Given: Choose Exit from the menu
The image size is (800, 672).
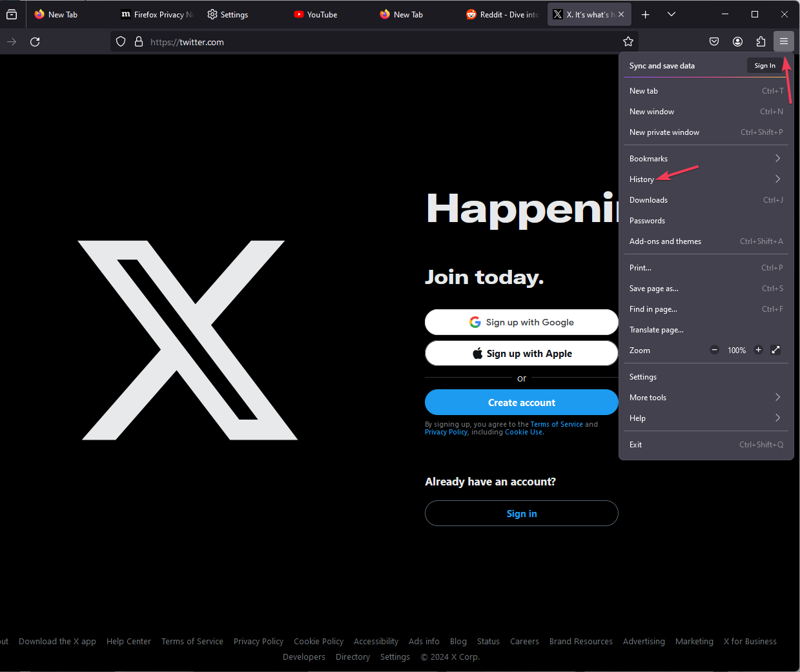Looking at the screenshot, I should (706, 445).
